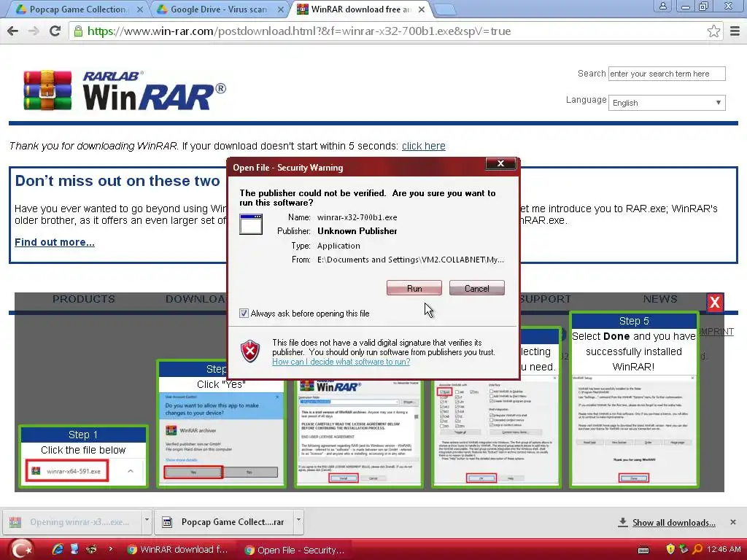Close the WinRAR download tab

[422, 9]
